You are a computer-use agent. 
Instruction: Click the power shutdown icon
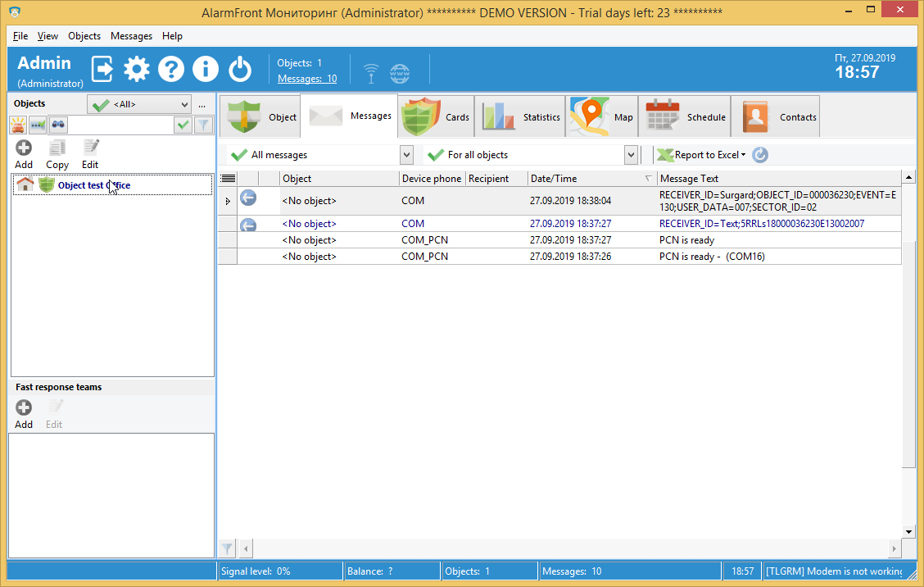point(240,69)
